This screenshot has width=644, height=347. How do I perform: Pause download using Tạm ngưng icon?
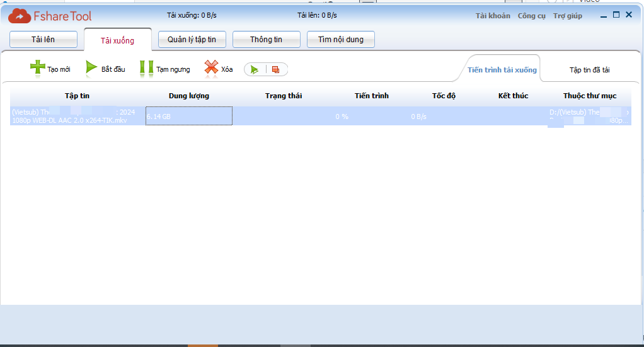click(146, 68)
